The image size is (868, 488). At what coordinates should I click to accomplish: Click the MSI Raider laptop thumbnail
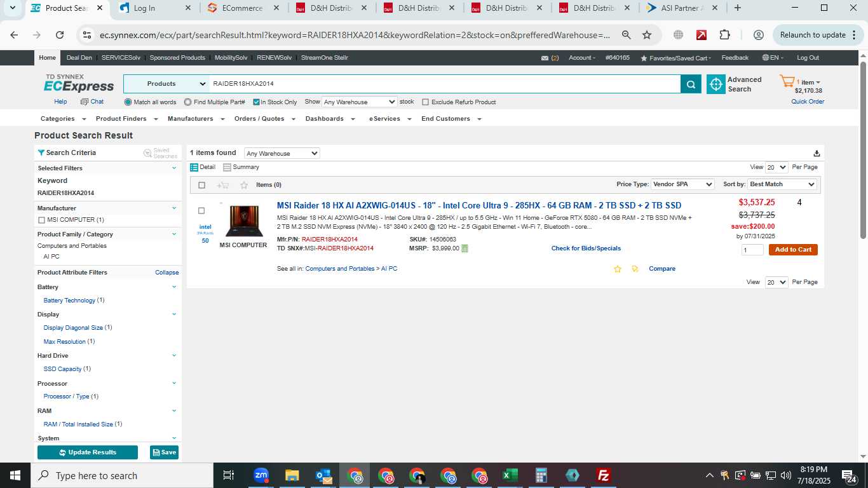pos(243,221)
